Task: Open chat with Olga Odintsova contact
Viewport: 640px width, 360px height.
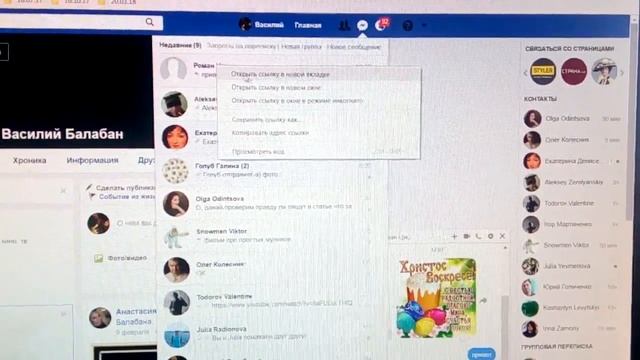Action: pyautogui.click(x=572, y=119)
